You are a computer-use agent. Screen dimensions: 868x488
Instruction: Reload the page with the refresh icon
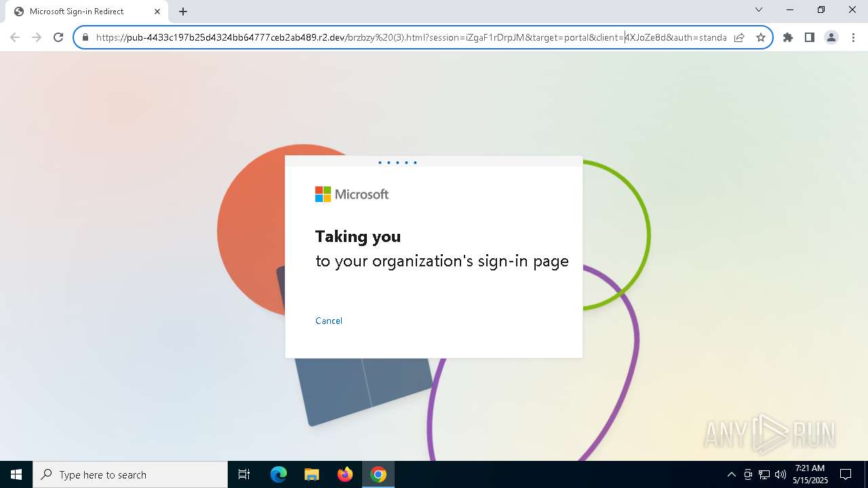click(x=58, y=37)
